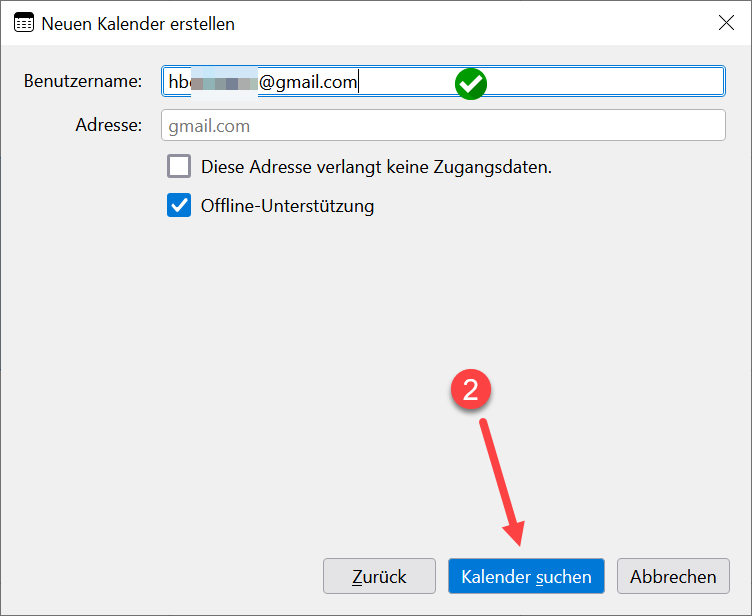
Task: Go back with the Zurück button
Action: point(379,577)
